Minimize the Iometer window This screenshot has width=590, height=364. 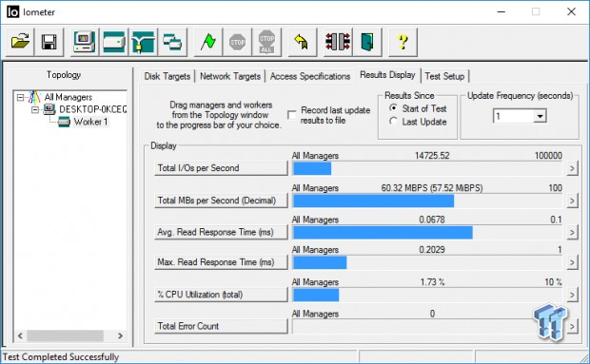tap(501, 12)
